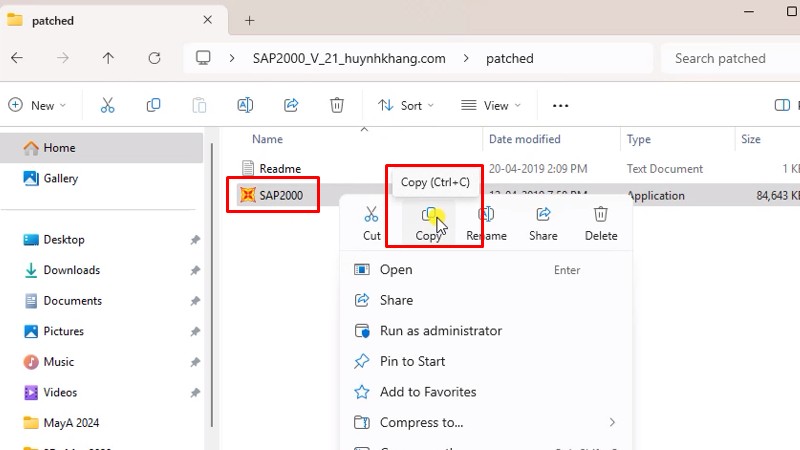
Task: Click Rename in the context menu
Action: [486, 223]
